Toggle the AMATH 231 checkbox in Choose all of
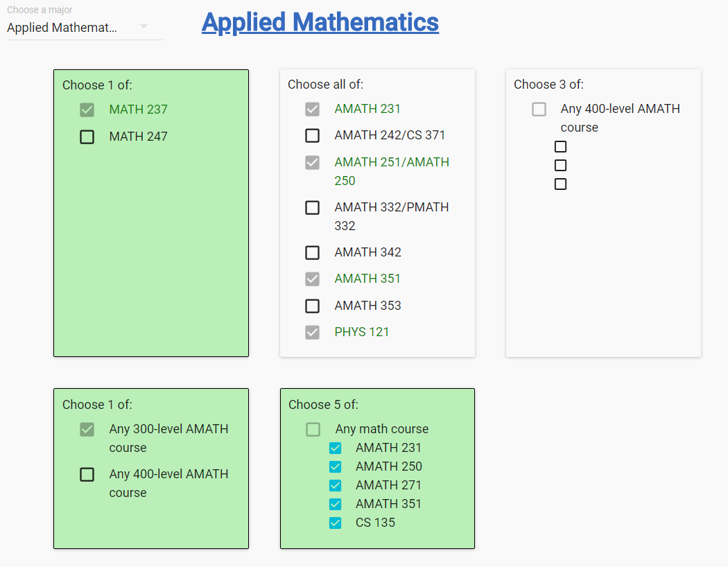728x567 pixels. (313, 110)
